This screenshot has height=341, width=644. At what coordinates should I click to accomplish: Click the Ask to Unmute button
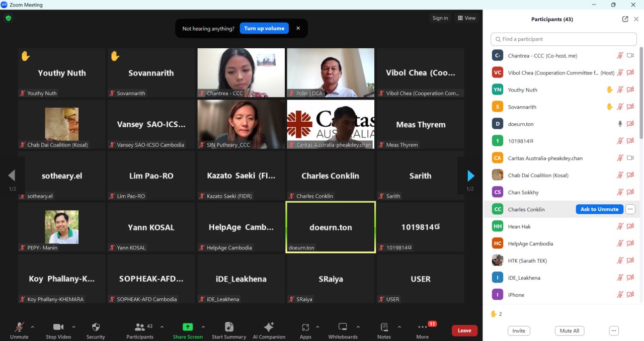click(x=599, y=209)
